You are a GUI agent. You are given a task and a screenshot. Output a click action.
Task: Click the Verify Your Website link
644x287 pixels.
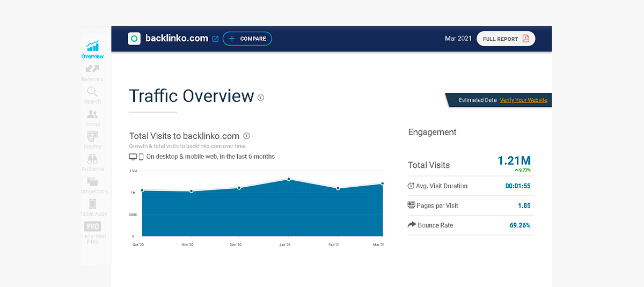coord(523,100)
